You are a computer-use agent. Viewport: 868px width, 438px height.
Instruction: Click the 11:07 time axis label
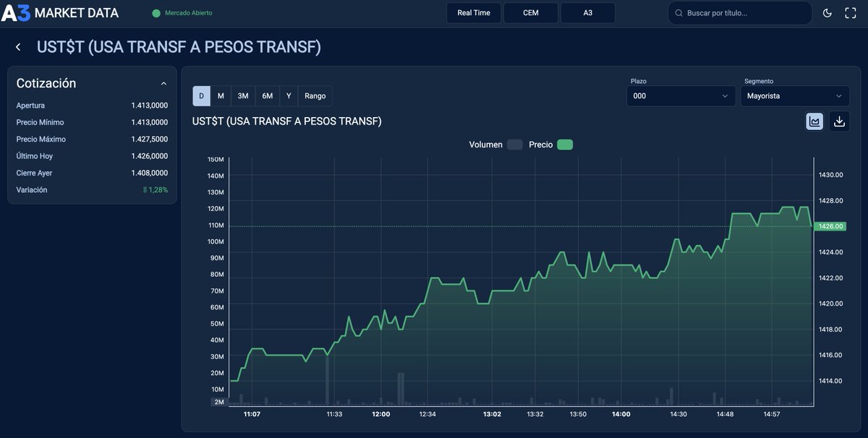point(252,415)
